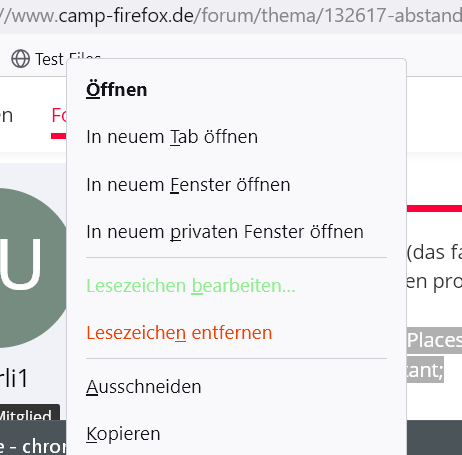462x455 pixels.
Task: Select Kopieren from the context menu
Action: 123,434
